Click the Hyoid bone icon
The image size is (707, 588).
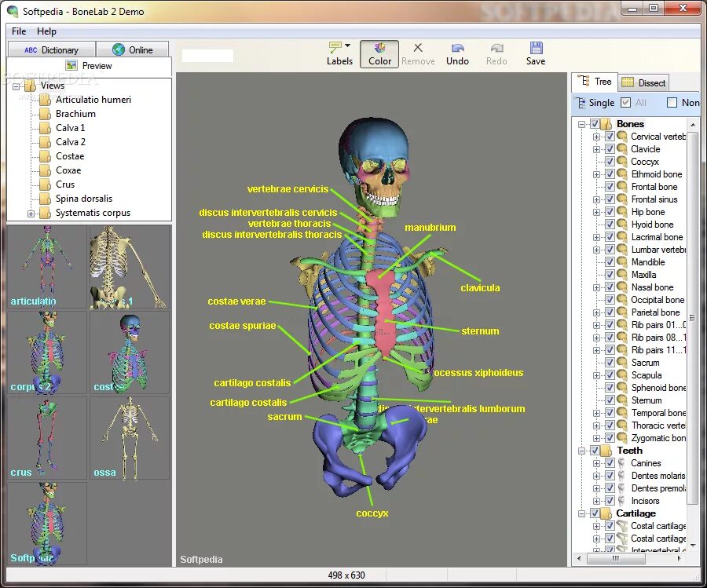tap(622, 224)
